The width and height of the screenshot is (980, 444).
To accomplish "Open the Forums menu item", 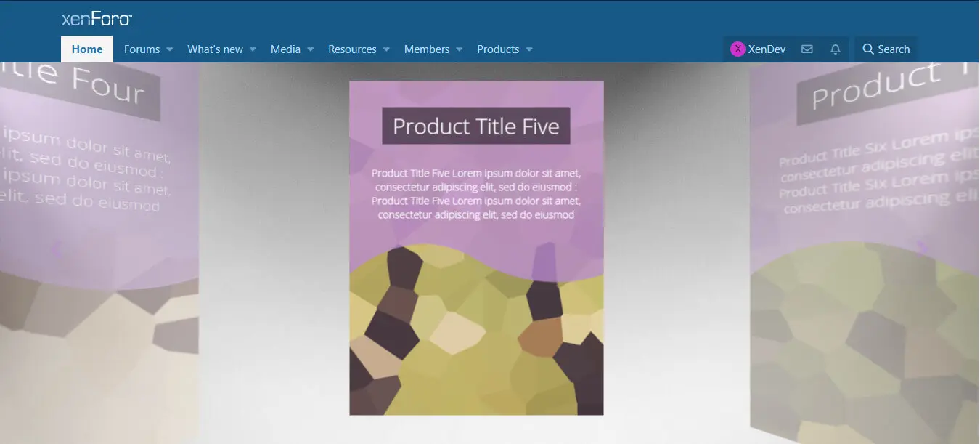I will pos(142,49).
